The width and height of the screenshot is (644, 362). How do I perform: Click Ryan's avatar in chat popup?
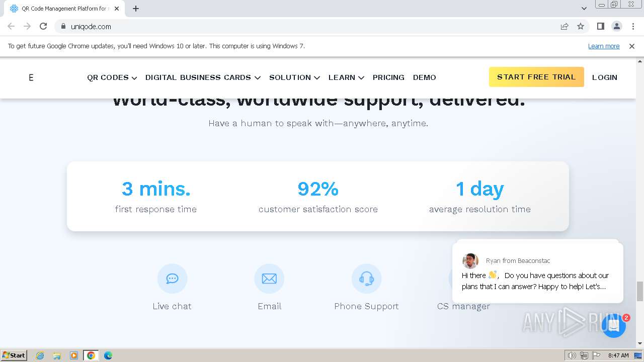(470, 261)
